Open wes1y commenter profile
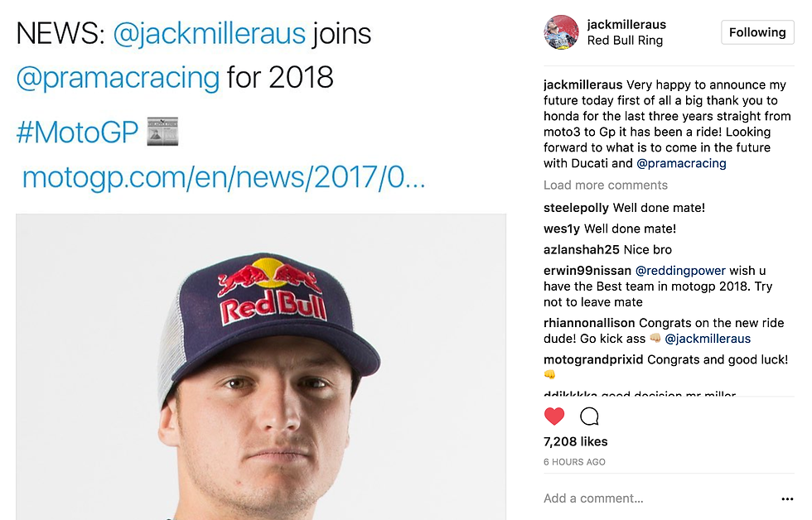The image size is (812, 520). 562,229
